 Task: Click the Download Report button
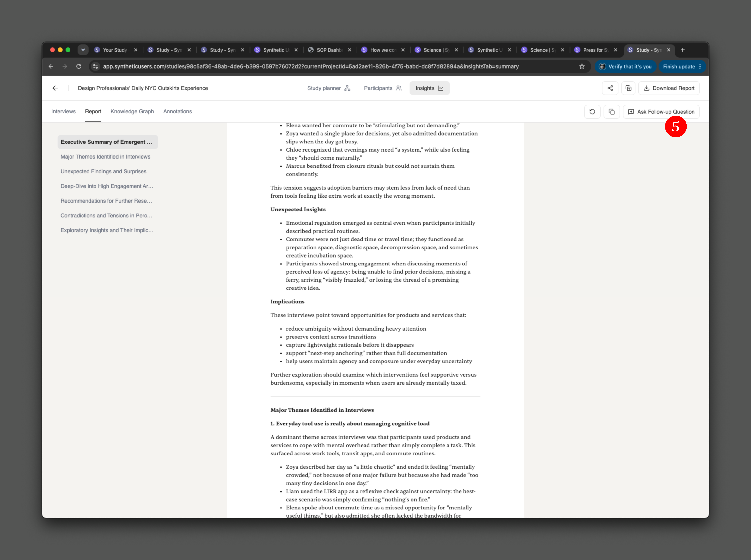click(x=669, y=88)
